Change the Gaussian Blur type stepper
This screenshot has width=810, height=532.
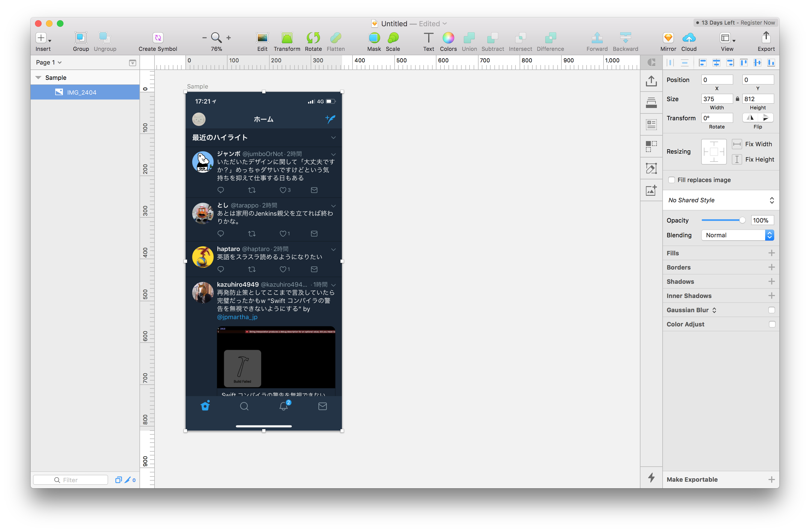pyautogui.click(x=714, y=310)
